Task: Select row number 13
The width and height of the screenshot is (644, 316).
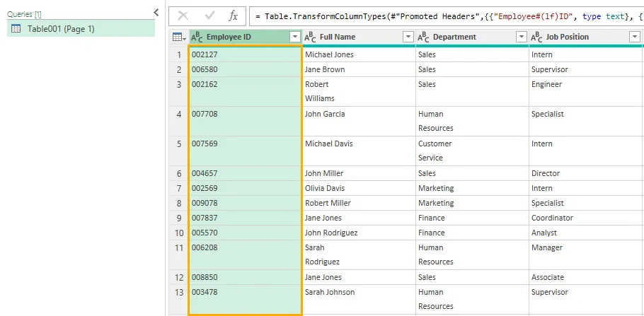Action: click(x=179, y=300)
